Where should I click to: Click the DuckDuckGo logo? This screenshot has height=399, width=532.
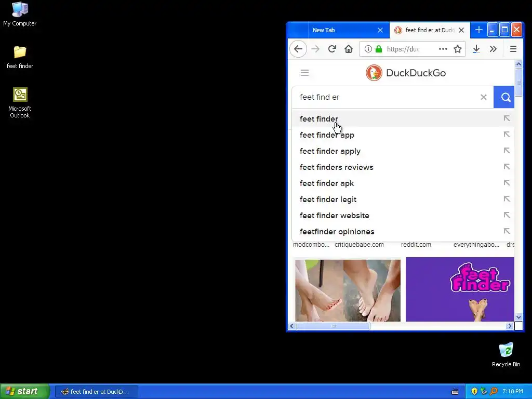coord(405,73)
